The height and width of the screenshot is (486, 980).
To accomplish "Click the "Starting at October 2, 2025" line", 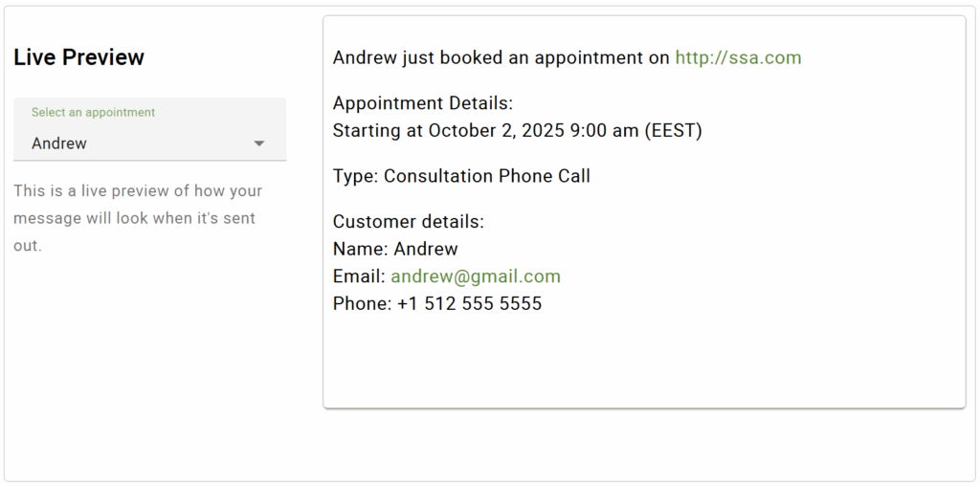I will (x=450, y=131).
